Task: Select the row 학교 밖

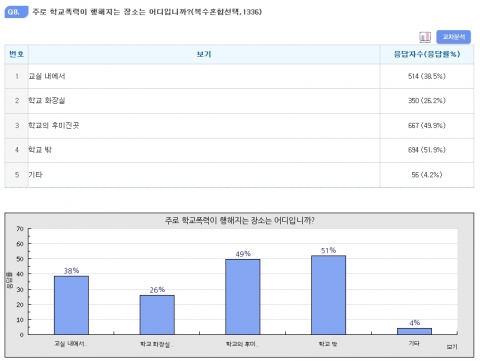Action: point(239,150)
